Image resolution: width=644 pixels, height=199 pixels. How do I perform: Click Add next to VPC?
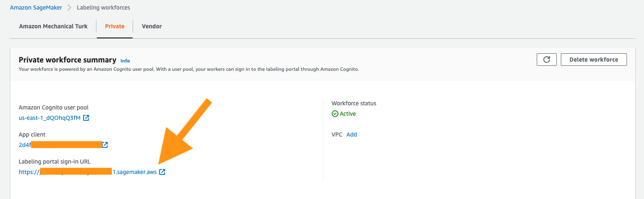pos(352,134)
